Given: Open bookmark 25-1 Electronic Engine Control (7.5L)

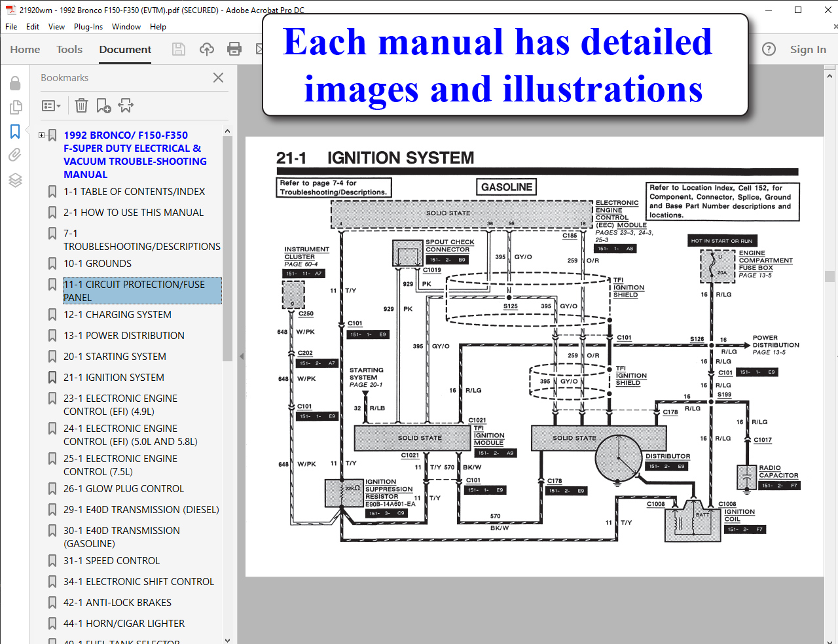Looking at the screenshot, I should point(120,465).
